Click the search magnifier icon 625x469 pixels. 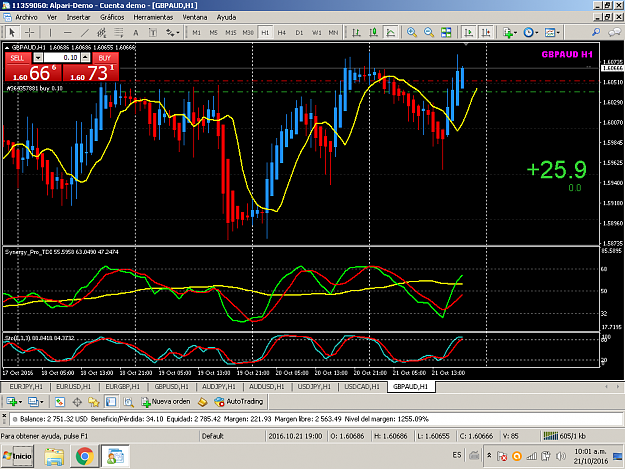coord(596,32)
